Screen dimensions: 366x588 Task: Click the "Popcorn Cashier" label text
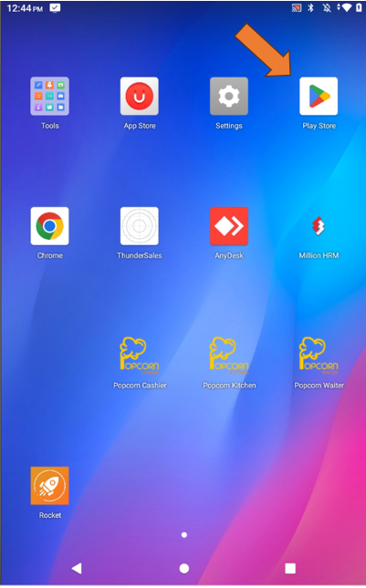pos(140,385)
